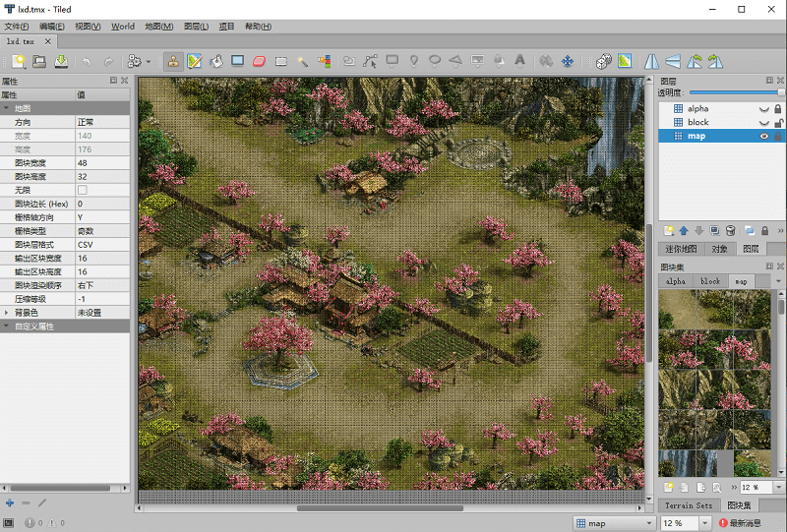Image resolution: width=787 pixels, height=532 pixels.
Task: Expand hidden tileset toolbar actions chevron
Action: tap(734, 488)
